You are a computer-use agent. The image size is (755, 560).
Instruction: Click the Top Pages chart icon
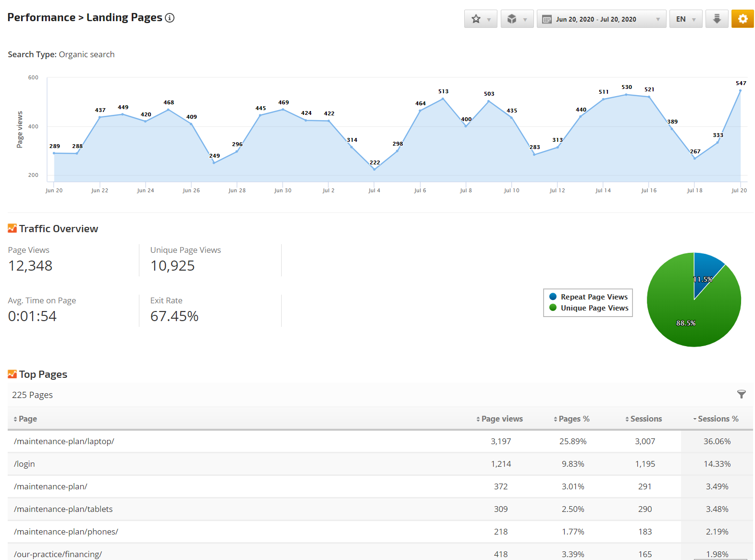[12, 374]
